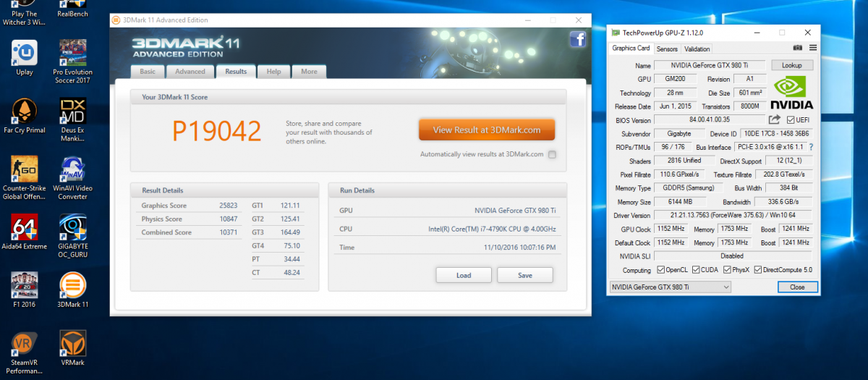Viewport: 868px width, 380px height.
Task: Toggle OpenCL checkbox
Action: (x=661, y=270)
